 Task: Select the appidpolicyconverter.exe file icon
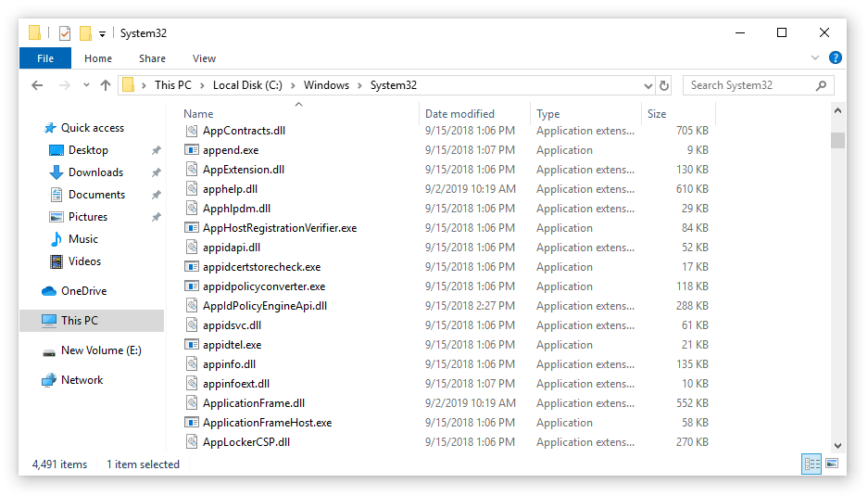192,286
